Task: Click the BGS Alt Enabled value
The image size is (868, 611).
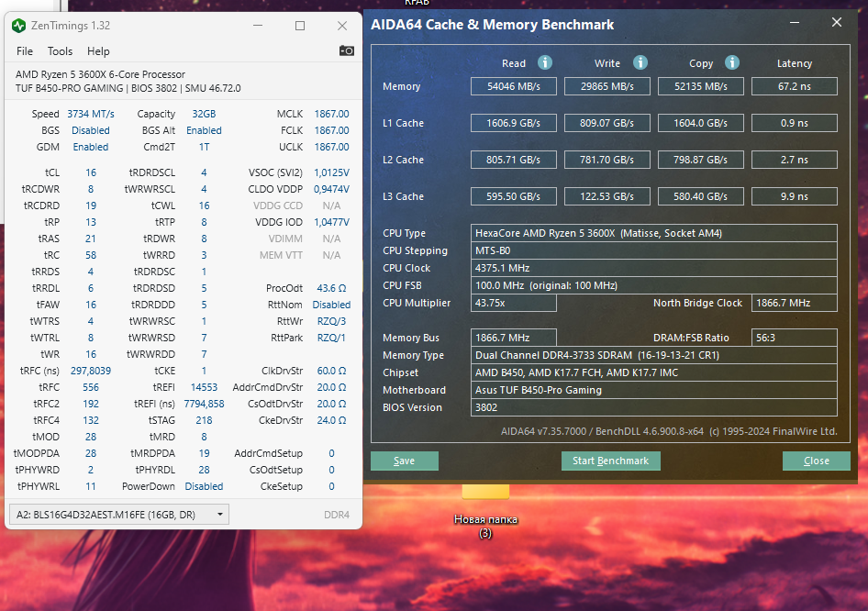Action: pos(204,130)
